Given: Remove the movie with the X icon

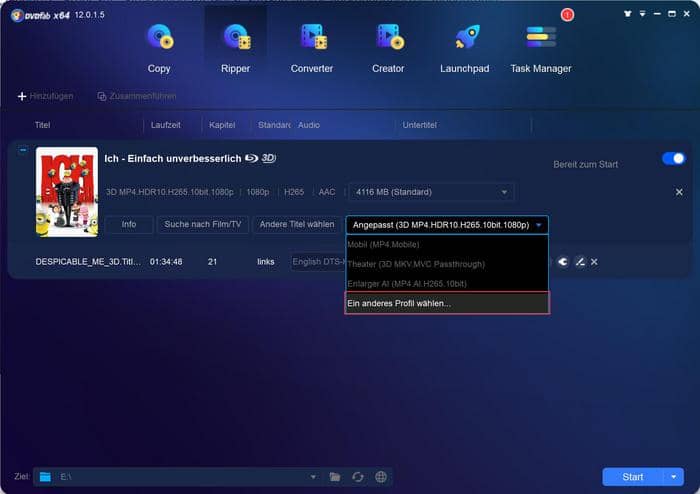Looking at the screenshot, I should [x=679, y=192].
